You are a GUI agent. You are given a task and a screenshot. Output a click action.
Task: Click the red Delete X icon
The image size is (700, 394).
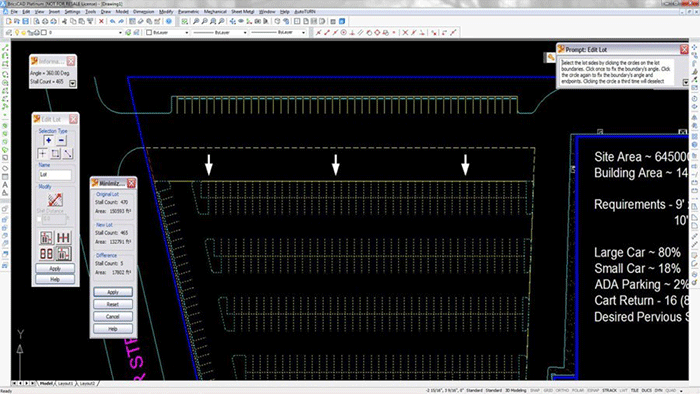(x=101, y=21)
